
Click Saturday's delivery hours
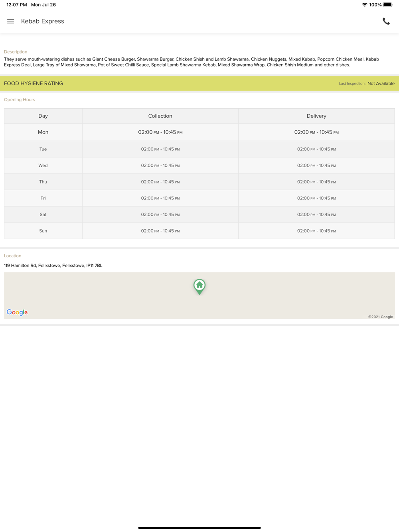point(316,215)
